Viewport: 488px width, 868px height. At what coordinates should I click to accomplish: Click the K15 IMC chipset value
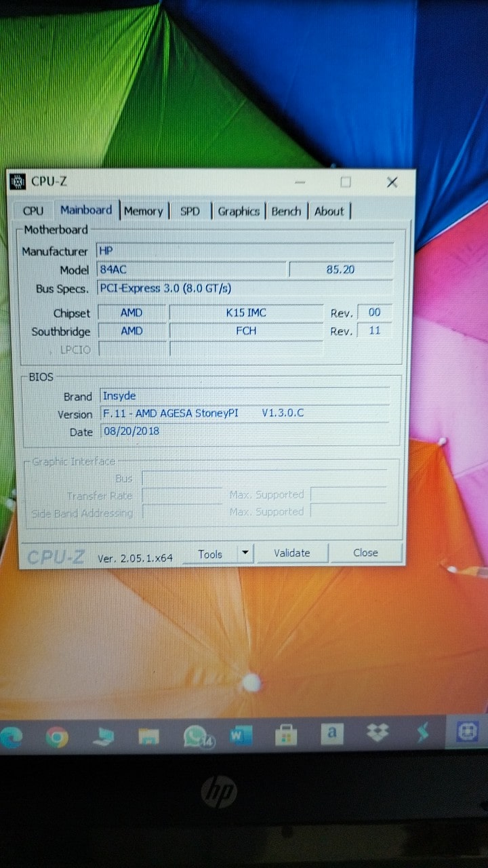coord(246,313)
